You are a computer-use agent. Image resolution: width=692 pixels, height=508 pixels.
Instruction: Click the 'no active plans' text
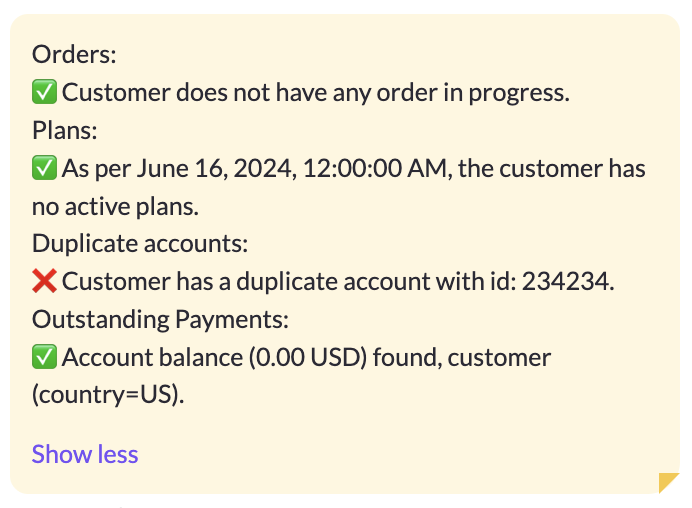(x=115, y=206)
